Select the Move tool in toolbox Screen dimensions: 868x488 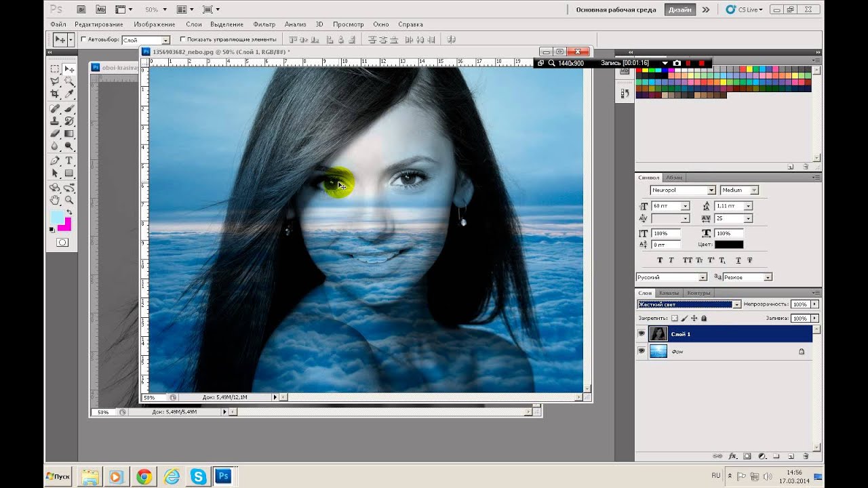[x=68, y=69]
